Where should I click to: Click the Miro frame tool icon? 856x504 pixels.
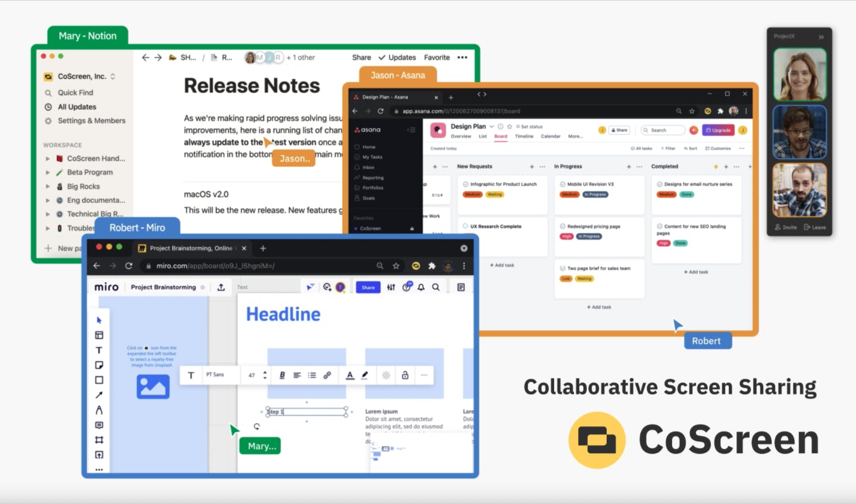tap(99, 440)
